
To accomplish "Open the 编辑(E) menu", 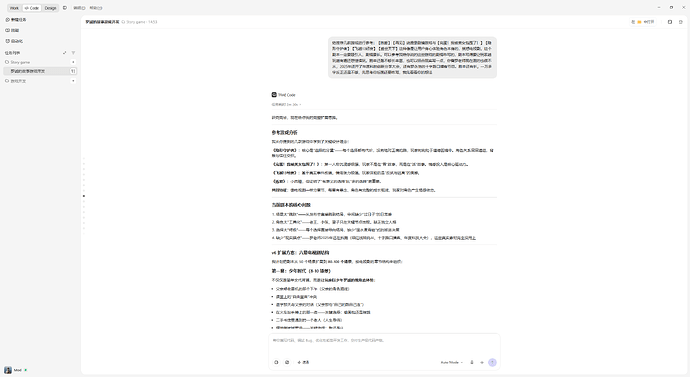I will point(79,8).
